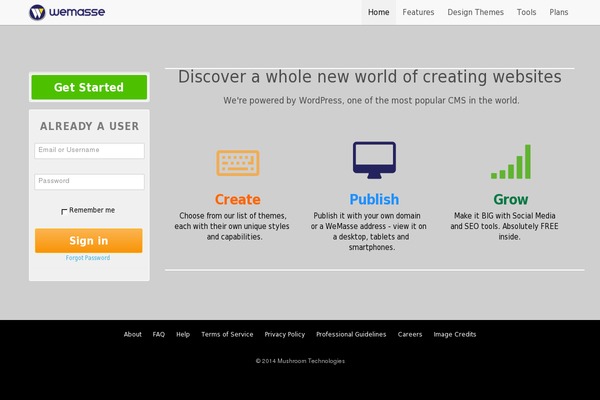This screenshot has width=600, height=400.
Task: Click the orange keyboard Create icon
Action: point(237,163)
